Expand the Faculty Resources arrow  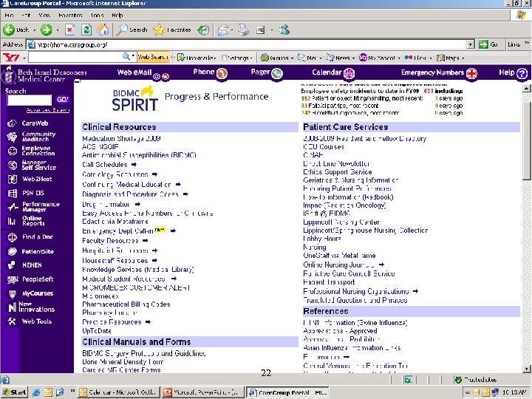(146, 241)
